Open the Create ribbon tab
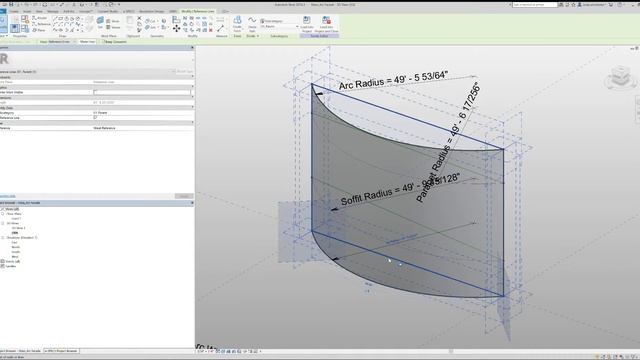The image size is (640, 360). 14,11
